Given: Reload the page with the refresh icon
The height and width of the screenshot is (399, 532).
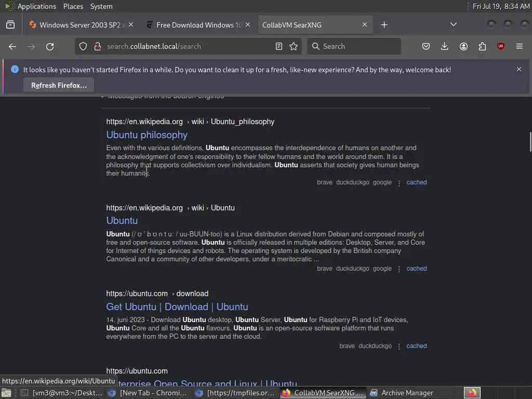Looking at the screenshot, I should [50, 46].
